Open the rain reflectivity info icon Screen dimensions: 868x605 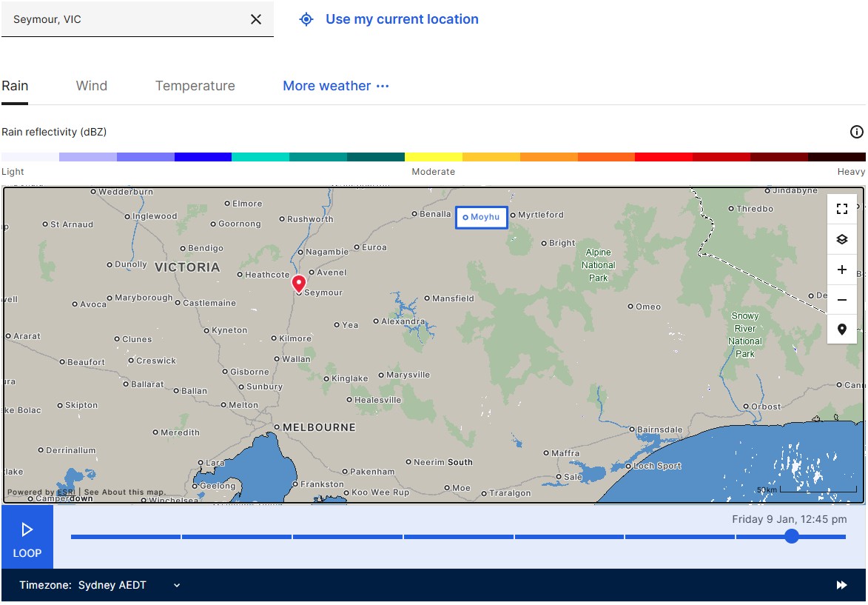pos(856,132)
